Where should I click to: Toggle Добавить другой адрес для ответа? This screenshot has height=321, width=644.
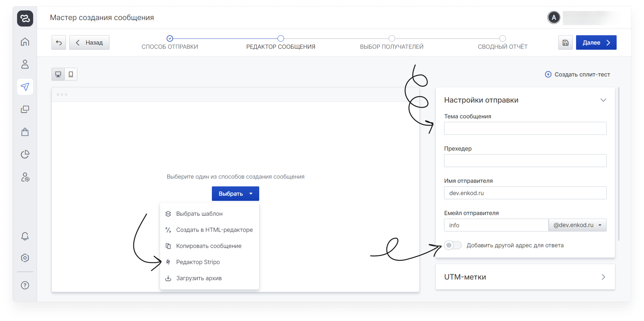pos(453,245)
